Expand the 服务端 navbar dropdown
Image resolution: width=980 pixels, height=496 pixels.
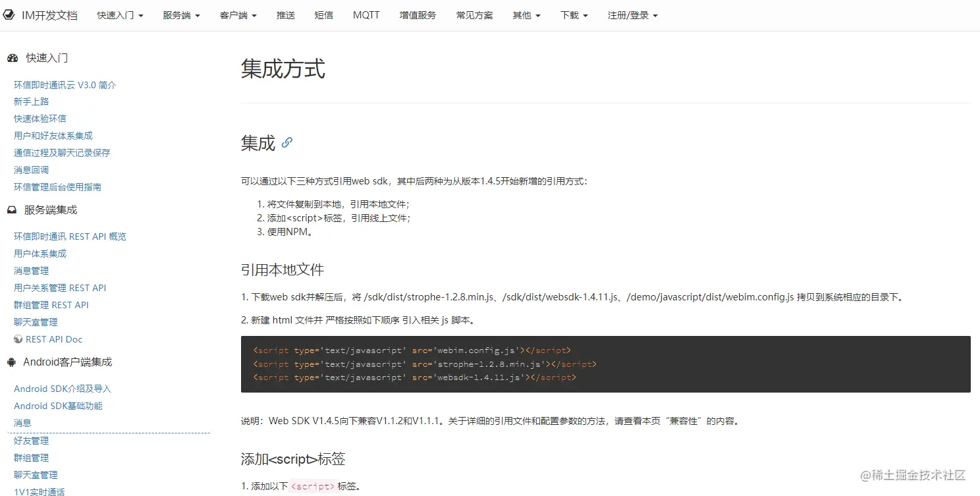pos(182,15)
